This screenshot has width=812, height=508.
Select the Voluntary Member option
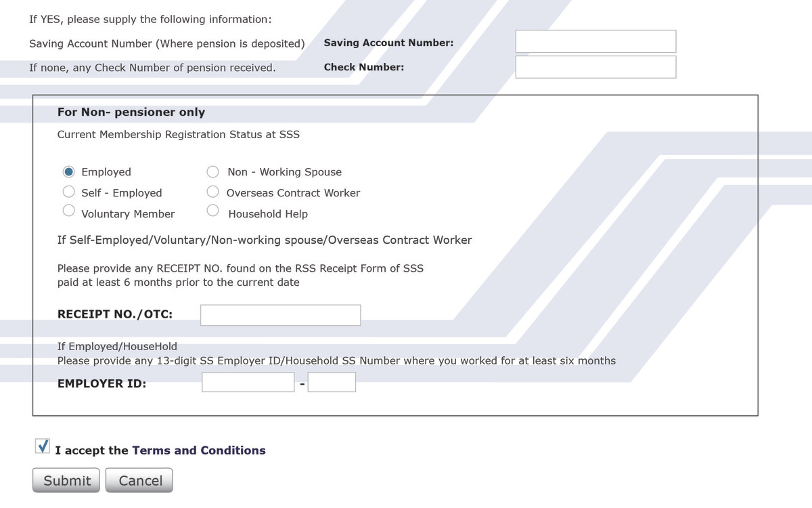(68, 210)
